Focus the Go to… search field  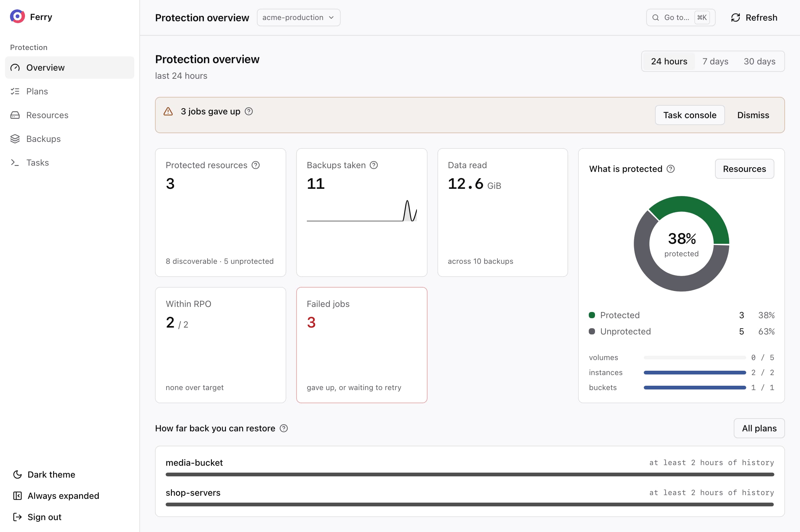coord(681,18)
